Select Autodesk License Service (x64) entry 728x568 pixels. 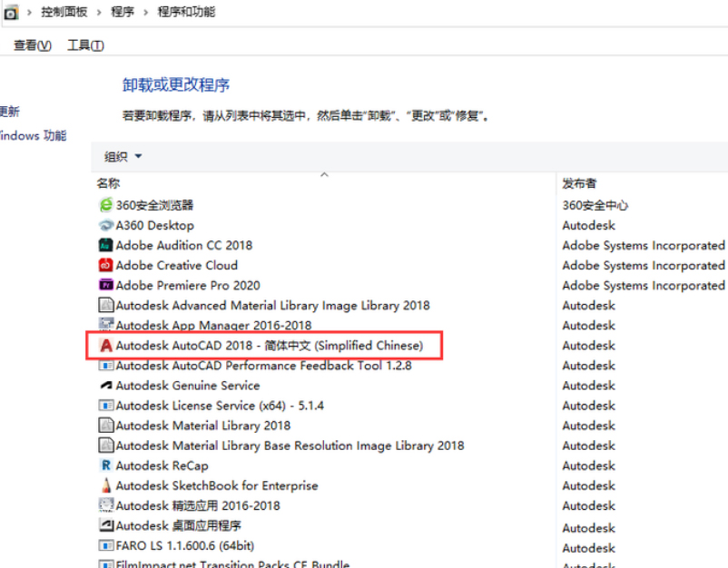pyautogui.click(x=220, y=406)
